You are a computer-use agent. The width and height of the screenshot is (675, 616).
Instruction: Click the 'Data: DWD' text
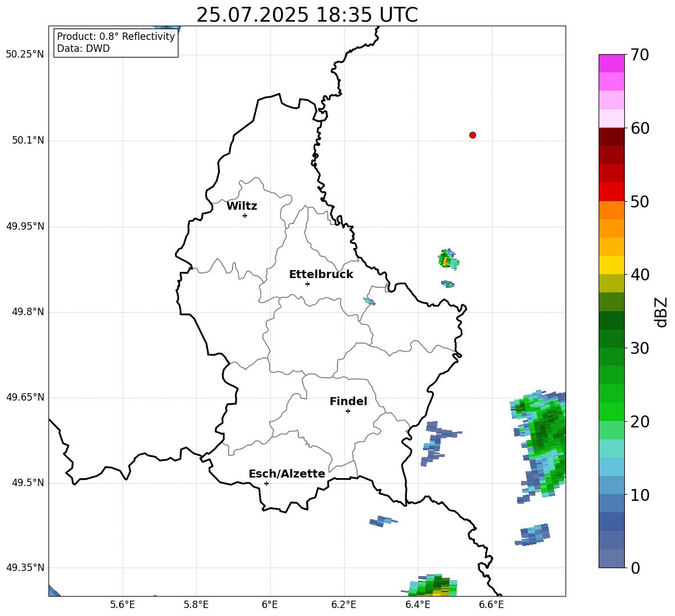coord(83,48)
